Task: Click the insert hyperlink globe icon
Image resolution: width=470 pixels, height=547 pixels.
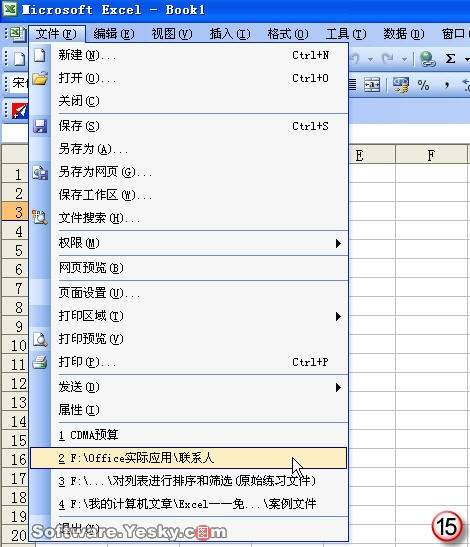Action: click(x=427, y=59)
